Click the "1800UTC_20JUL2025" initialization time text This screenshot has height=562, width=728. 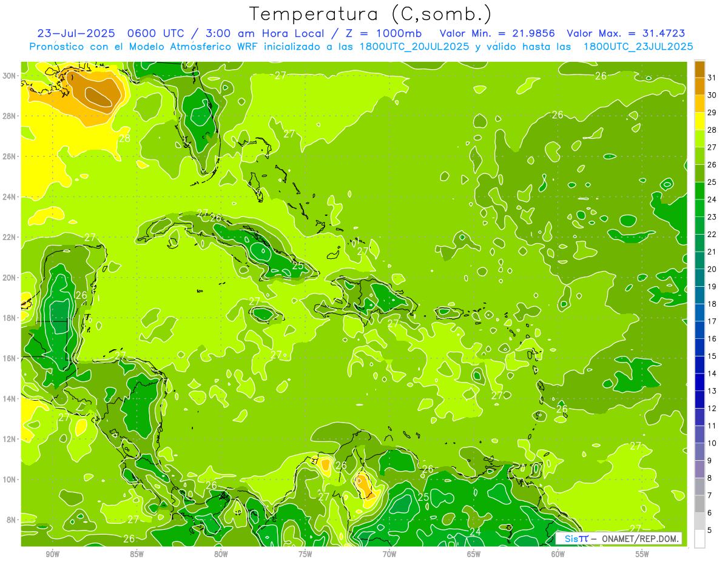(x=414, y=47)
